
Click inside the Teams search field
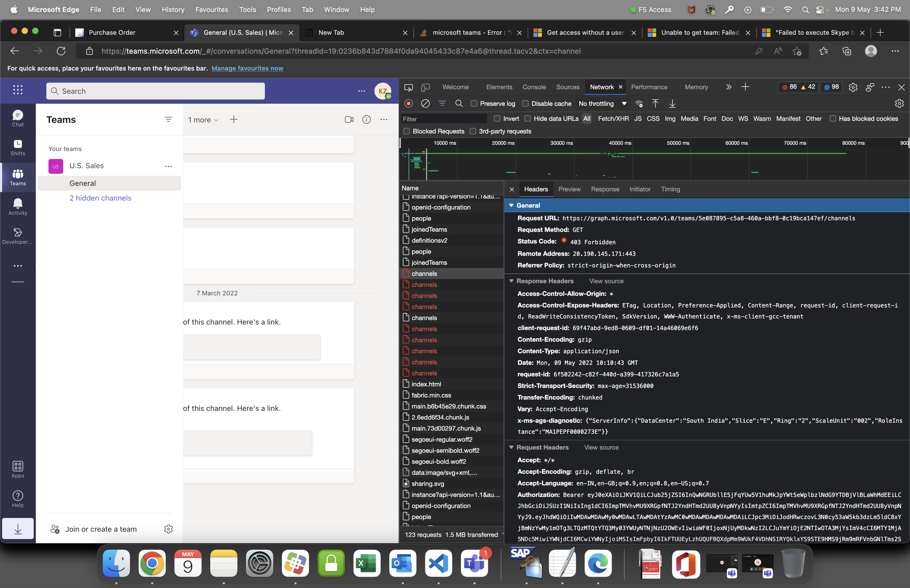click(x=155, y=91)
